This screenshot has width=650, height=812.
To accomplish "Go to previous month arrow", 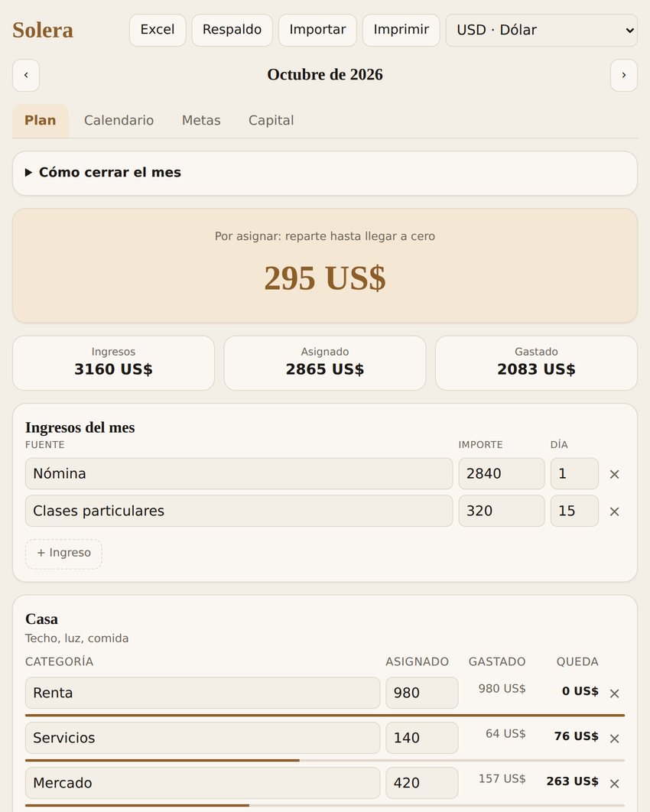I will (x=26, y=75).
